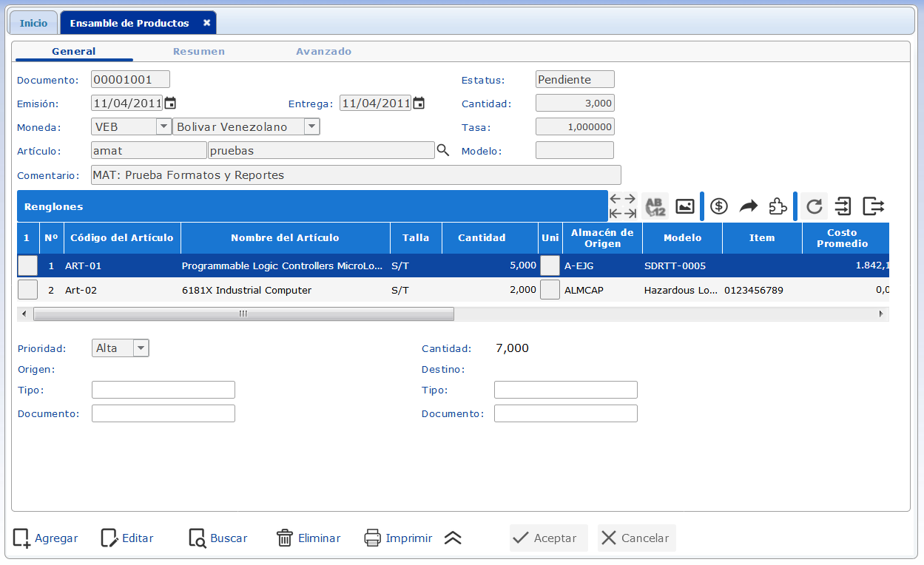Image resolution: width=924 pixels, height=565 pixels.
Task: Check the row checkbox for ART-01
Action: pyautogui.click(x=27, y=265)
